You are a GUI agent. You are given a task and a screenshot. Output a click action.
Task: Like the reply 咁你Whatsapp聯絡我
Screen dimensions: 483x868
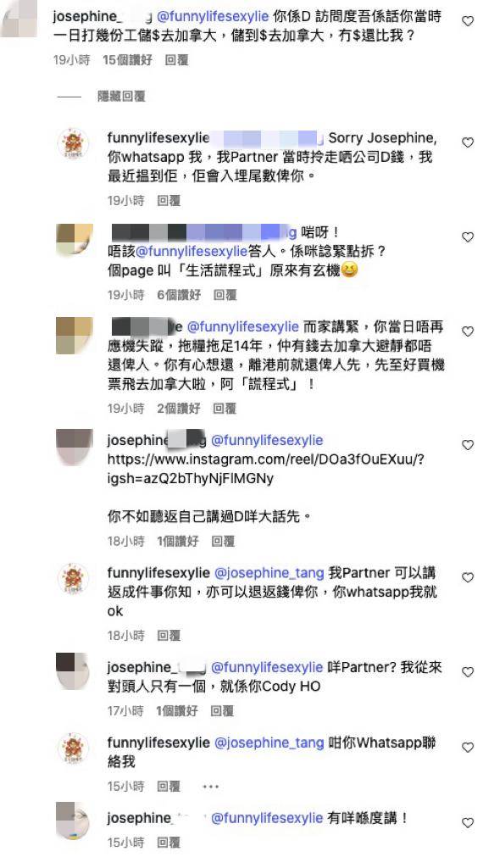[x=468, y=748]
